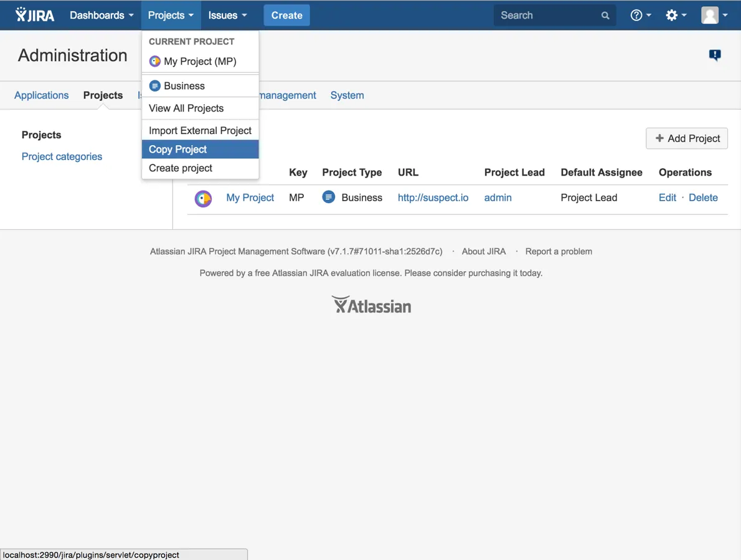
Task: Click the Project Lead column header
Action: click(x=514, y=173)
